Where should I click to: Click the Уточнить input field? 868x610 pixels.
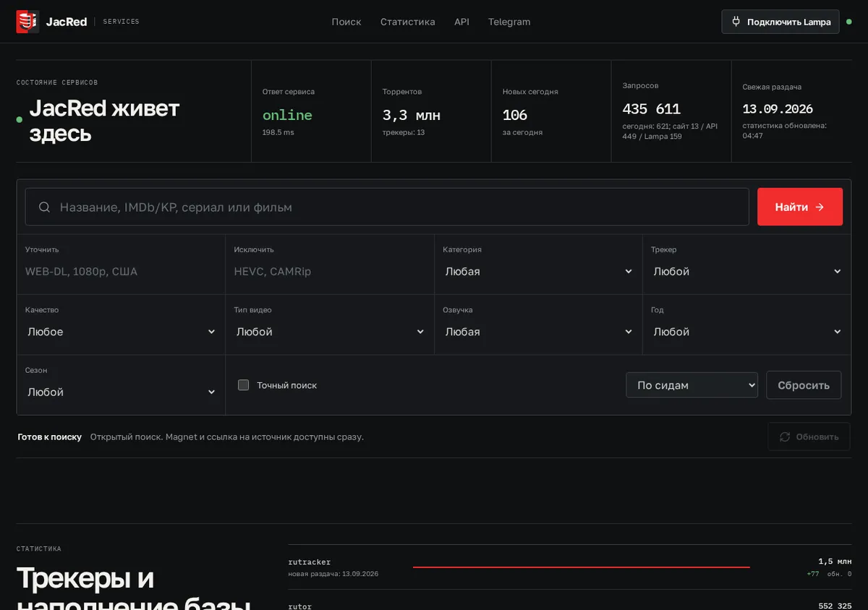point(121,272)
